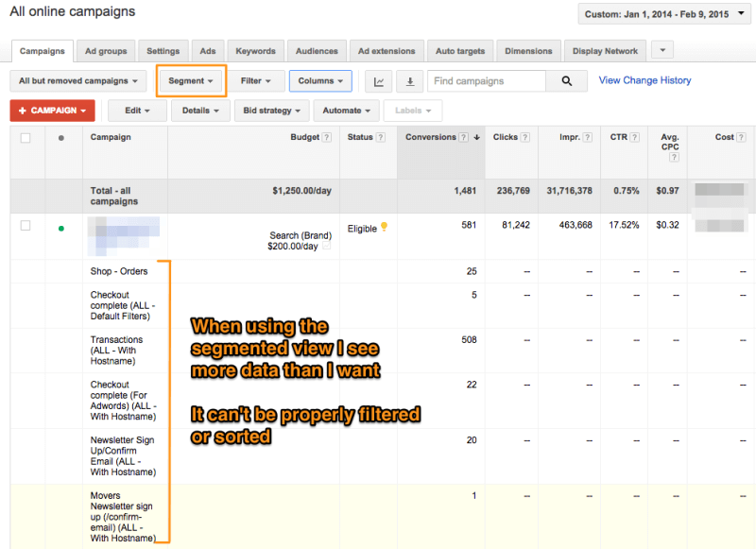Switch to the Auto targets tab
This screenshot has height=549, width=756.
point(460,51)
